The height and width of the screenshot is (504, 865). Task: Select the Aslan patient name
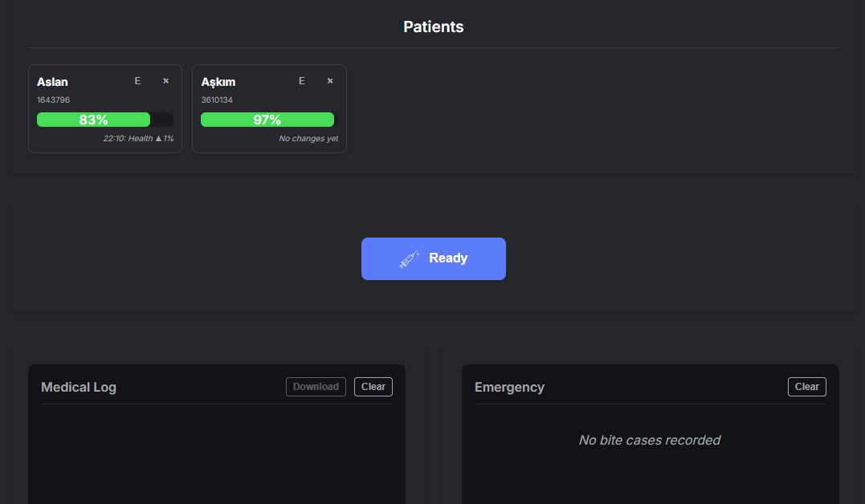click(52, 82)
